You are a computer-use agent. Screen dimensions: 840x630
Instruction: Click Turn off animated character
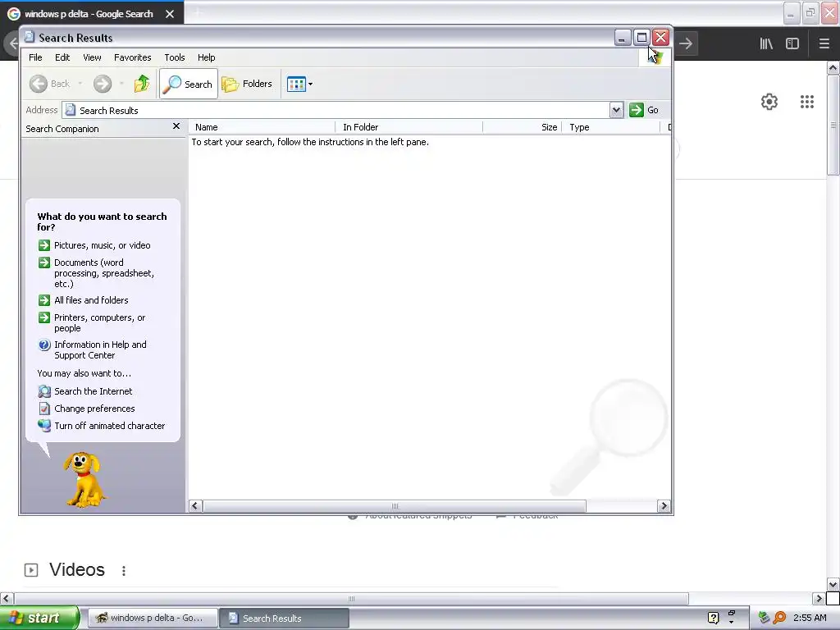tap(102, 426)
